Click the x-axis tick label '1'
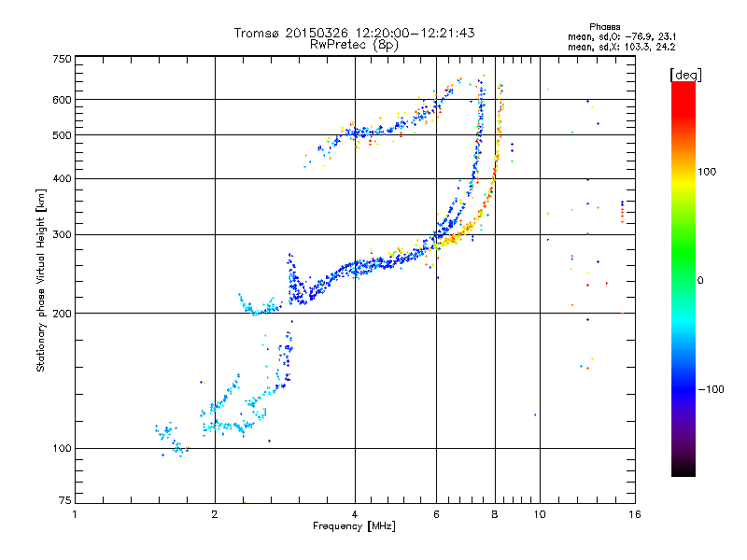Image resolution: width=747 pixels, height=560 pixels. pos(75,514)
